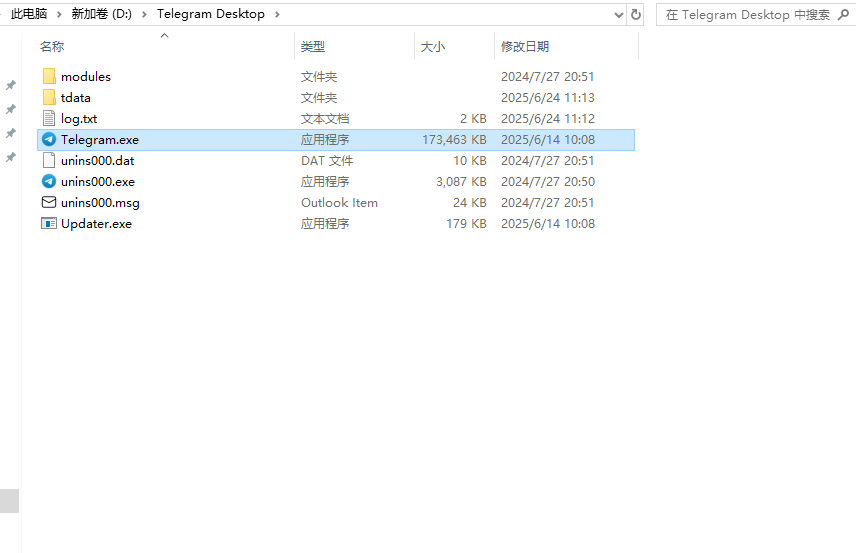Viewport: 856px width, 553px height.
Task: Click the refresh button beside address bar
Action: click(x=635, y=15)
